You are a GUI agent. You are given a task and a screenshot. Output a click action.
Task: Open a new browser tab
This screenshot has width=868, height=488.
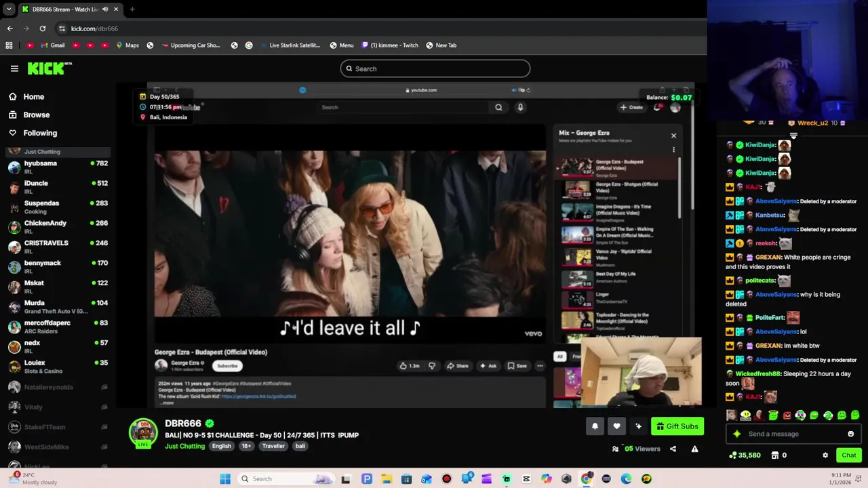132,9
